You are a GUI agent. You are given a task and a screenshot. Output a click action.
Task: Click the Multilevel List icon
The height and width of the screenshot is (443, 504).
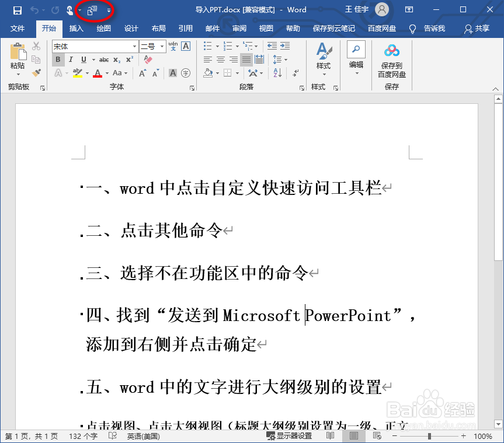click(x=248, y=46)
